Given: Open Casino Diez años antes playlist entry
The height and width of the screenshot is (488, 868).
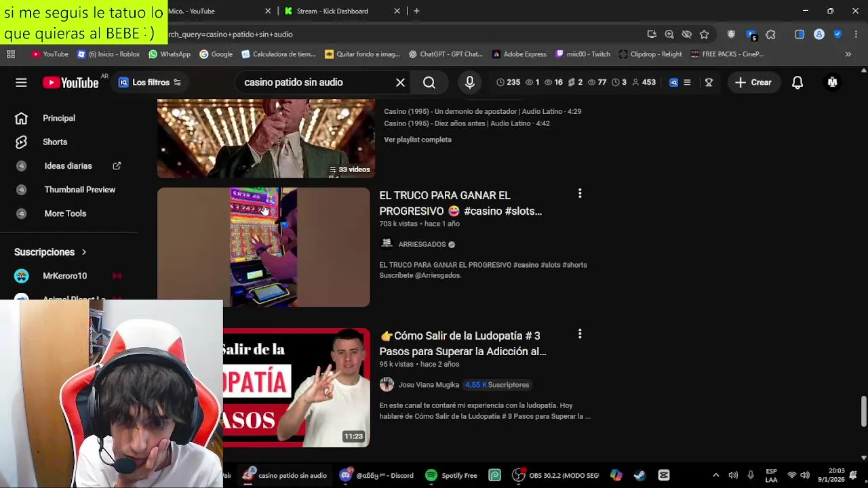Looking at the screenshot, I should [x=467, y=123].
